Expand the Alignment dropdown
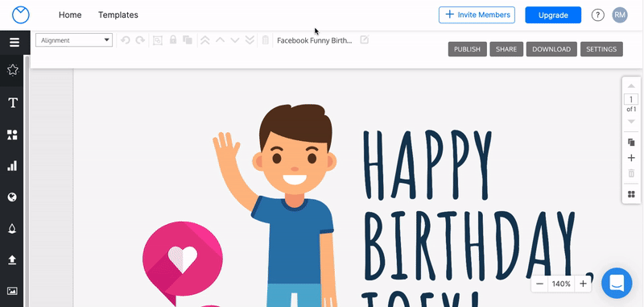644x307 pixels. tap(74, 40)
